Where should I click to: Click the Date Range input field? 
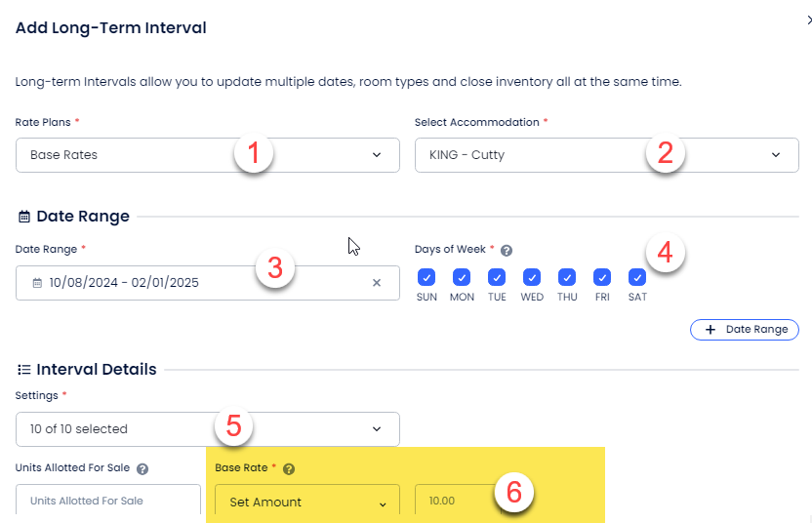pos(195,283)
